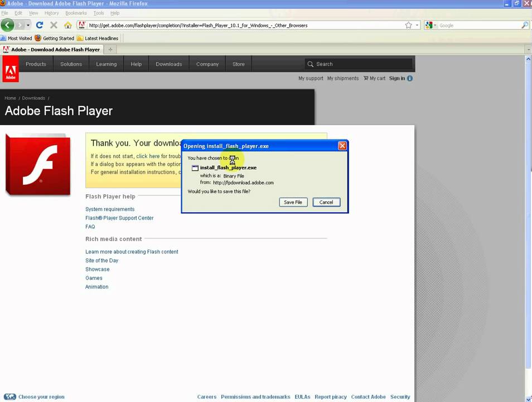The height and width of the screenshot is (402, 532).
Task: Click Save File button
Action: click(293, 202)
